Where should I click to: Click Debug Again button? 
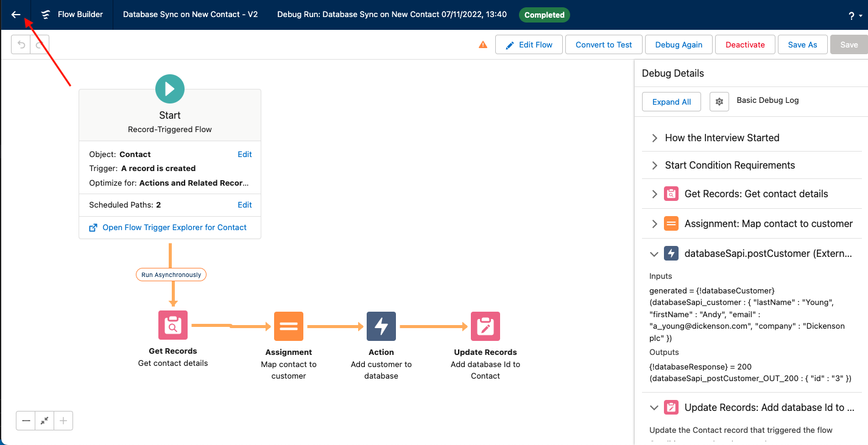(x=679, y=44)
